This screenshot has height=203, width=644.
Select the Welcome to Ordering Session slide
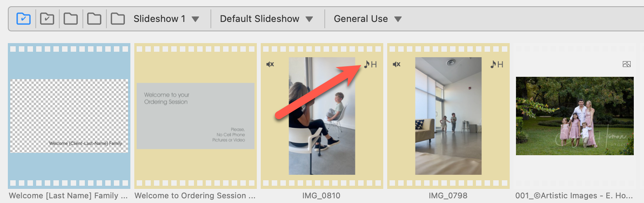(196, 116)
